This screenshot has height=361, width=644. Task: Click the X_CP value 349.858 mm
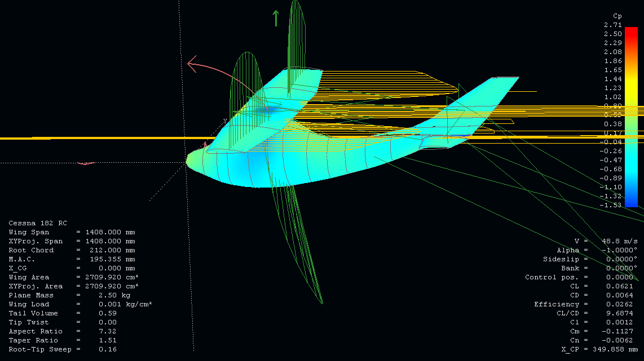pos(615,350)
